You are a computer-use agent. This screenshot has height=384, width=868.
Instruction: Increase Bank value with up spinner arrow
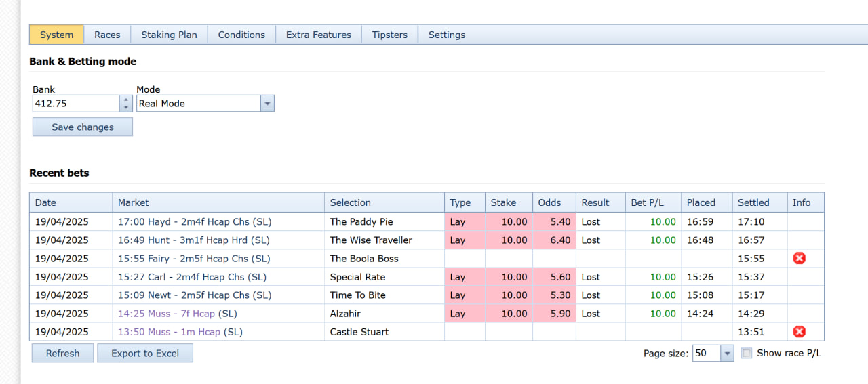[x=125, y=100]
